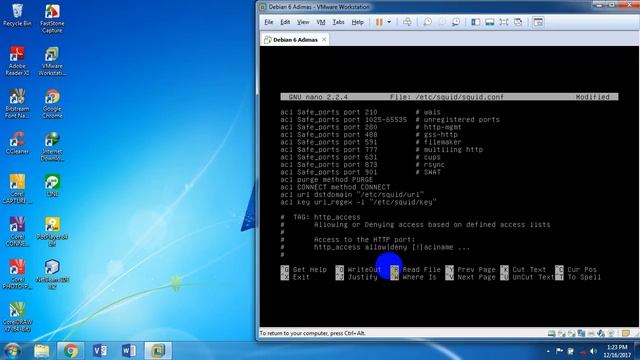Click the Safe_ports port 901 SWAT line
Viewport: 640px width, 360px height.
pos(360,172)
